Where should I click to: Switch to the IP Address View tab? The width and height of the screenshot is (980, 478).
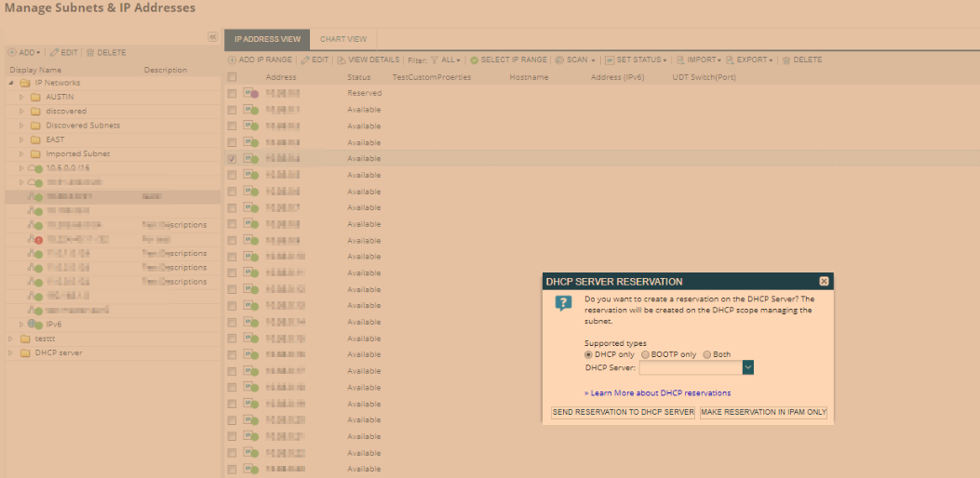click(267, 39)
